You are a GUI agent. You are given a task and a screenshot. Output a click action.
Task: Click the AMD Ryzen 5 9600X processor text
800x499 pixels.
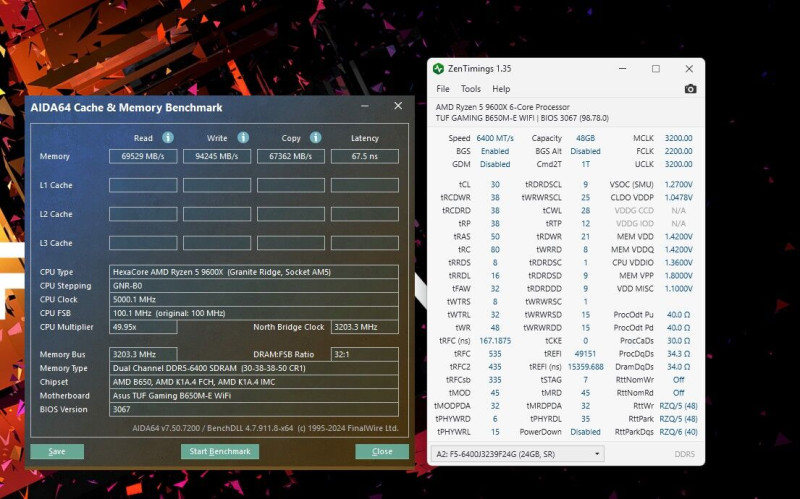click(503, 107)
